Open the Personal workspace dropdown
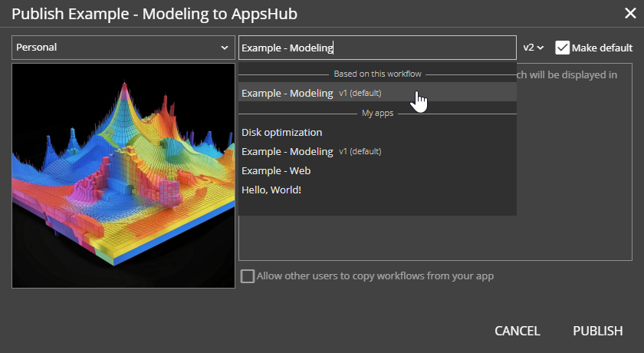Image resolution: width=644 pixels, height=353 pixels. tap(123, 48)
